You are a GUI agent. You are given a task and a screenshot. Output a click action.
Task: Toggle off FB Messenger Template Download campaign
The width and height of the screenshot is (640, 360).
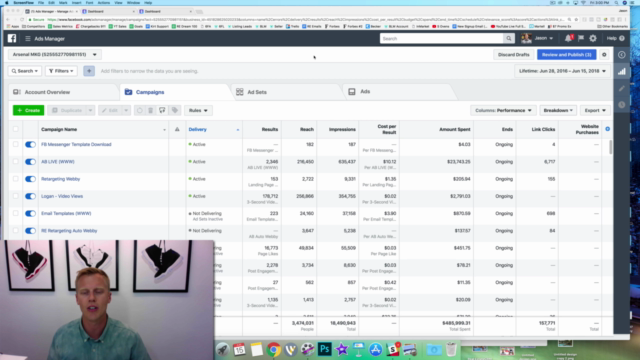(x=30, y=144)
